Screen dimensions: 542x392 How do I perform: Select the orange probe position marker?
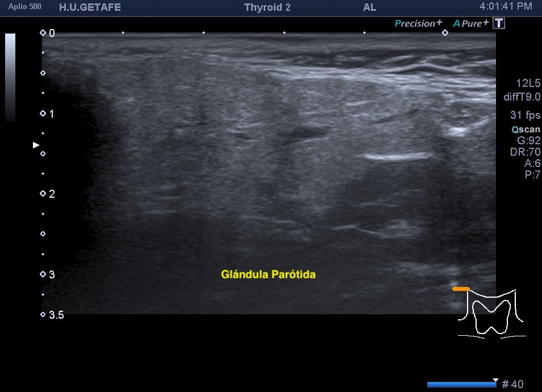(461, 289)
